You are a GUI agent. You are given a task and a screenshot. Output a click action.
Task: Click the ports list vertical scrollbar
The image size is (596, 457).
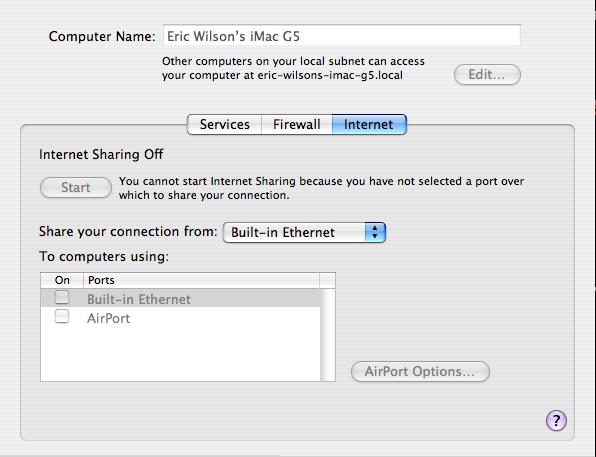pos(328,335)
